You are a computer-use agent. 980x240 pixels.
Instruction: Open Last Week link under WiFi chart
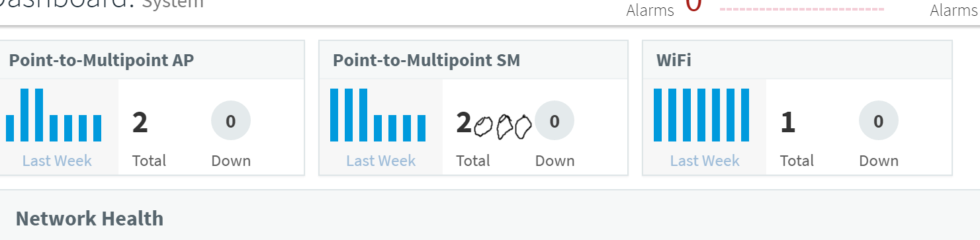point(705,161)
